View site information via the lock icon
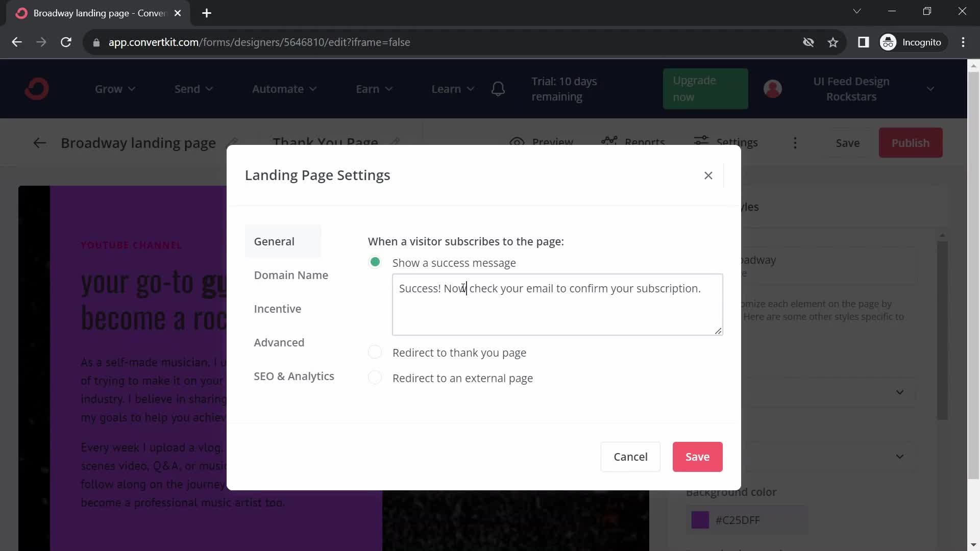Viewport: 980px width, 551px height. [96, 42]
